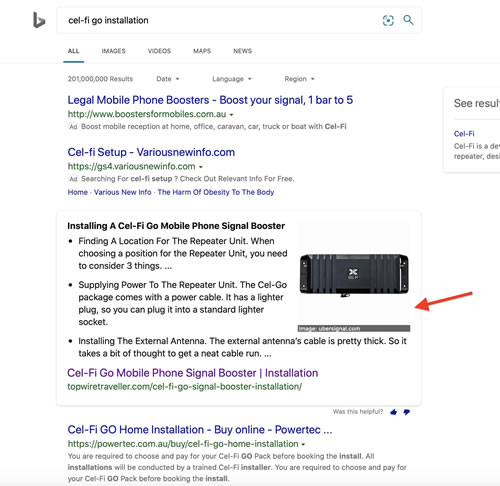Click the magnifying glass search icon
The image size is (500, 486).
(x=408, y=20)
